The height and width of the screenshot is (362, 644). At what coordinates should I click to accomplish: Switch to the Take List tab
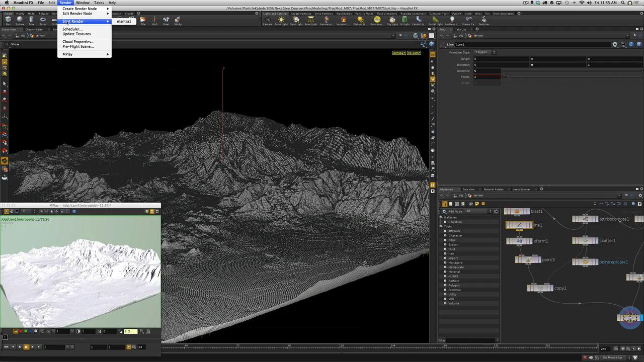point(460,29)
